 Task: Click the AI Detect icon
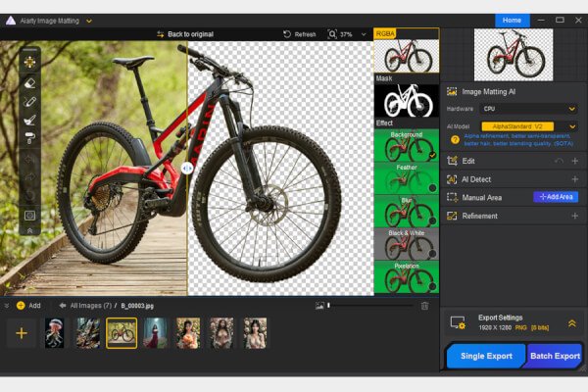tap(452, 179)
